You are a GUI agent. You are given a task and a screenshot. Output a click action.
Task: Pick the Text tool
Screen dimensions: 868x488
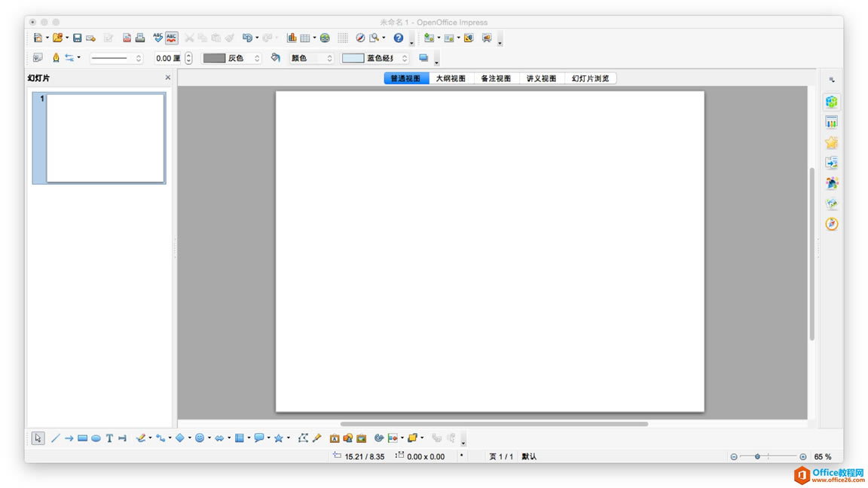(x=108, y=438)
